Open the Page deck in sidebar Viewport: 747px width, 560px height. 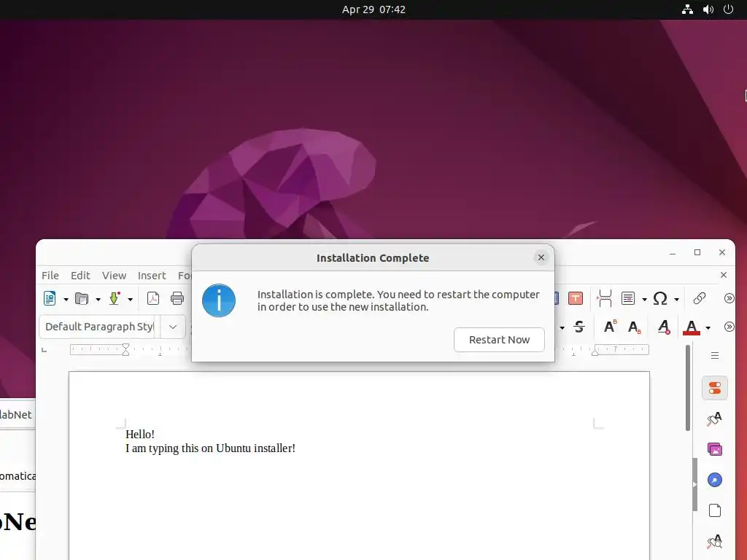pyautogui.click(x=715, y=510)
